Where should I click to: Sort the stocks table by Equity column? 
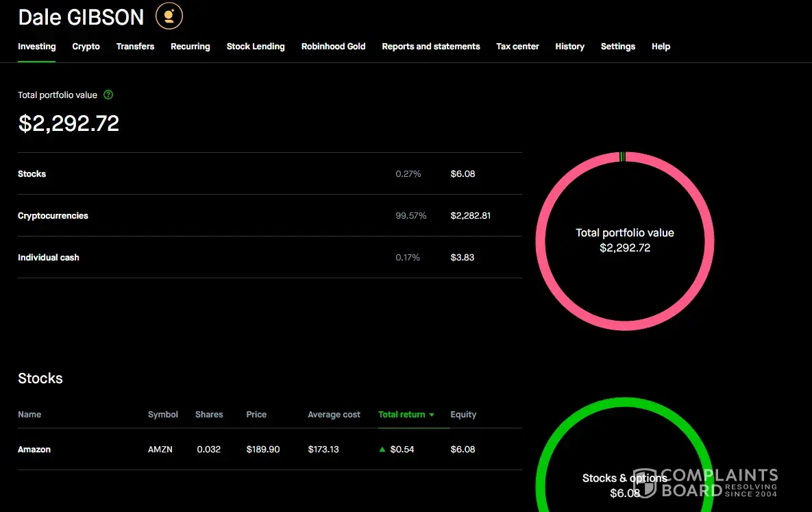pyautogui.click(x=463, y=415)
